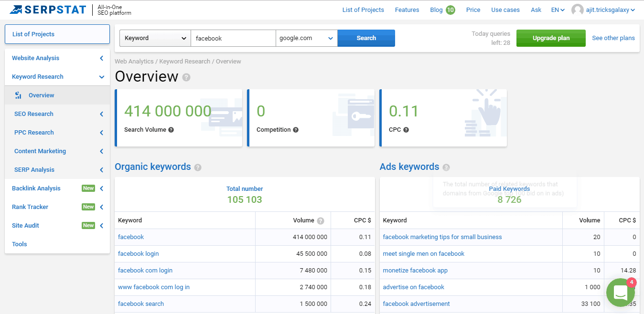644x314 pixels.
Task: Click the Ads keywords heading link
Action: pyautogui.click(x=409, y=167)
